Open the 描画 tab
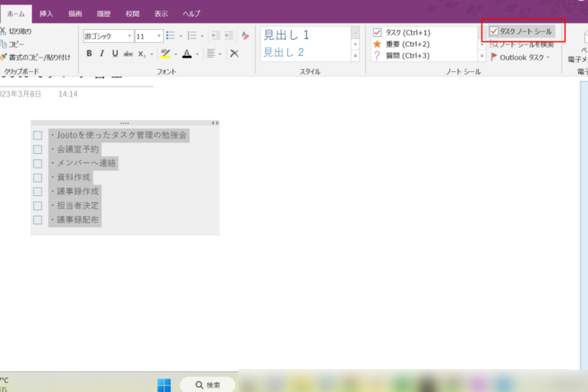 (x=75, y=14)
